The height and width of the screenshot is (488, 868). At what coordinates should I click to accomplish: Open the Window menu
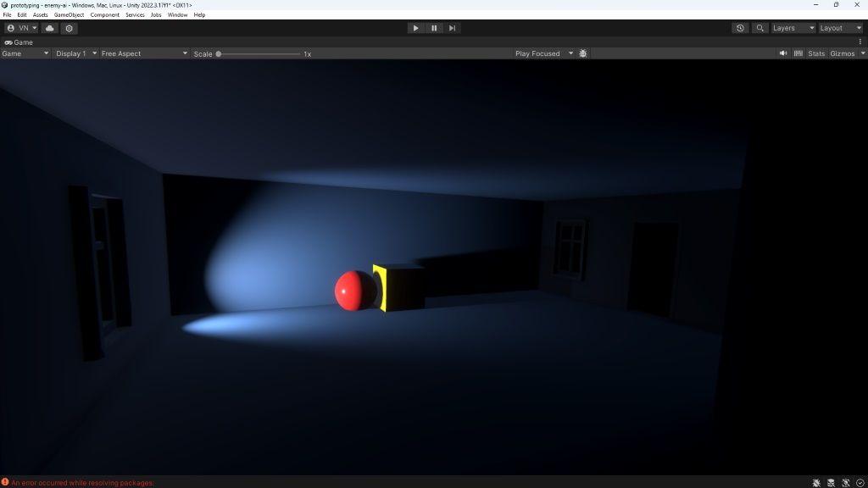(177, 14)
